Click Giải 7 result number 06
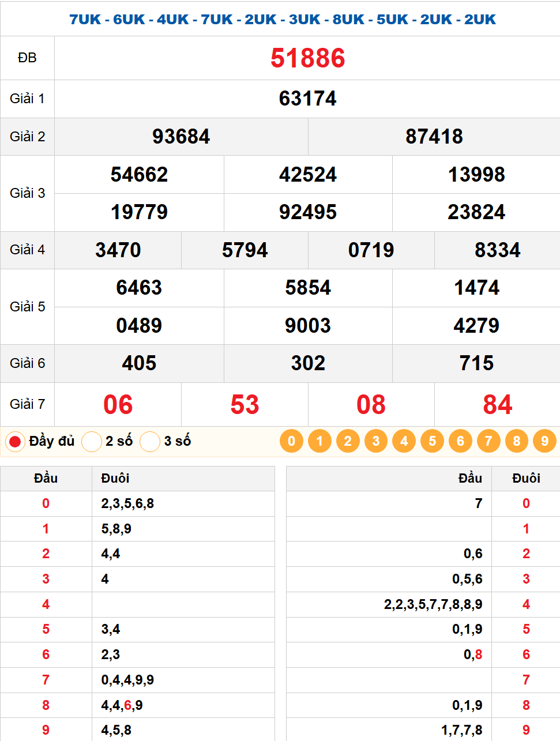 coord(118,405)
